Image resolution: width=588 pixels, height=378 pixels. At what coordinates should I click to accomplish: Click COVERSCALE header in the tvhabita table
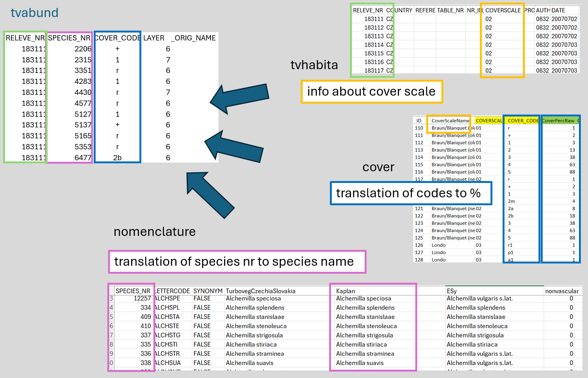pyautogui.click(x=503, y=10)
